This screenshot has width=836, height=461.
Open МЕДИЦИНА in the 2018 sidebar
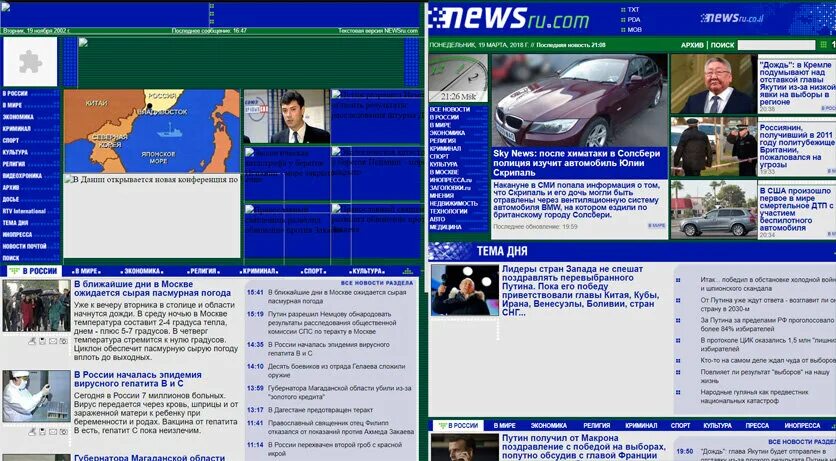445,227
